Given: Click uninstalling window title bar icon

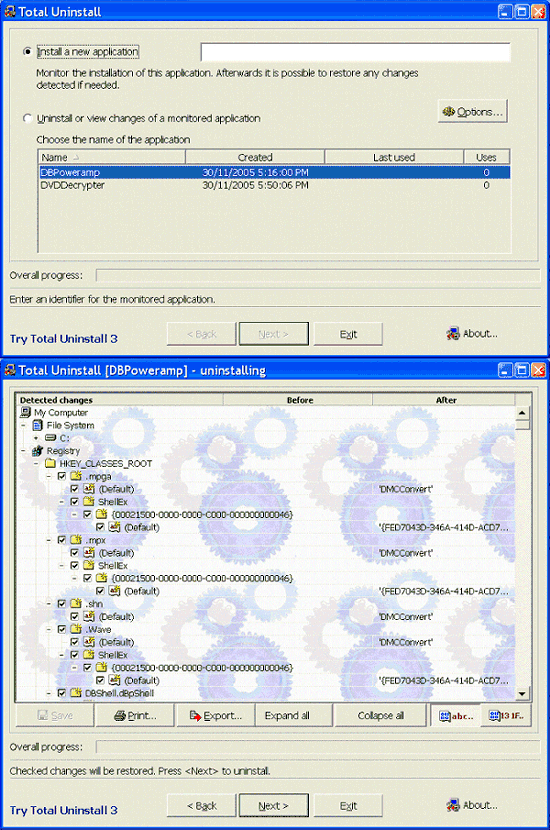Looking at the screenshot, I should click(10, 370).
